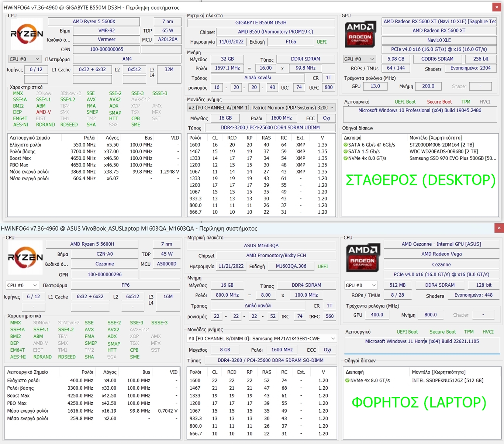The width and height of the screenshot is (504, 444).
Task: Click the green status icon for the INTEL SSDPEKNU512GZ drive
Action: pyautogui.click(x=347, y=380)
